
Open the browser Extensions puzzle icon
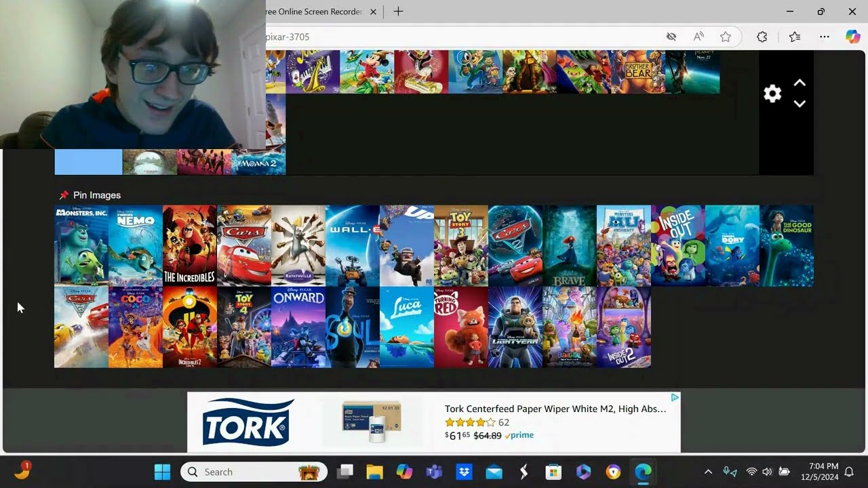click(x=762, y=37)
